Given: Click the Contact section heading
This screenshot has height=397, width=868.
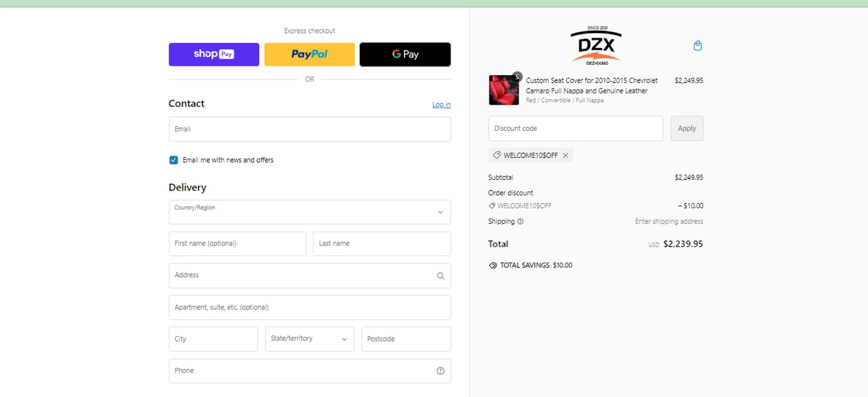Looking at the screenshot, I should [186, 104].
